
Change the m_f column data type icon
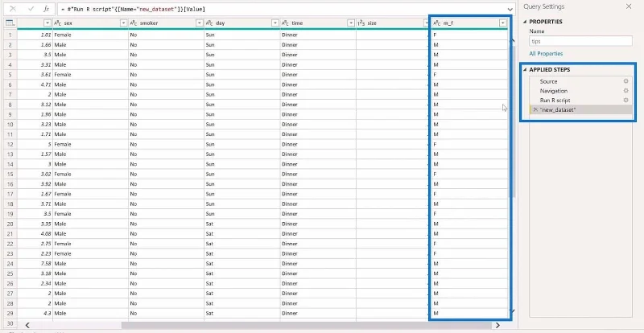pyautogui.click(x=437, y=23)
